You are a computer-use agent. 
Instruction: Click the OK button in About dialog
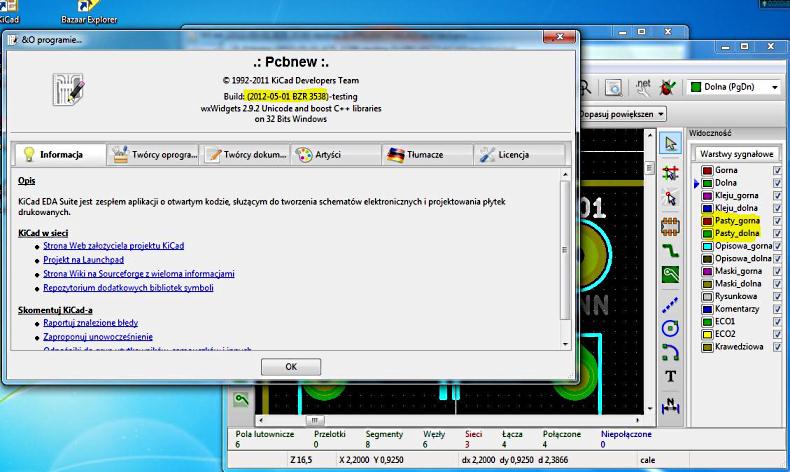pyautogui.click(x=291, y=367)
